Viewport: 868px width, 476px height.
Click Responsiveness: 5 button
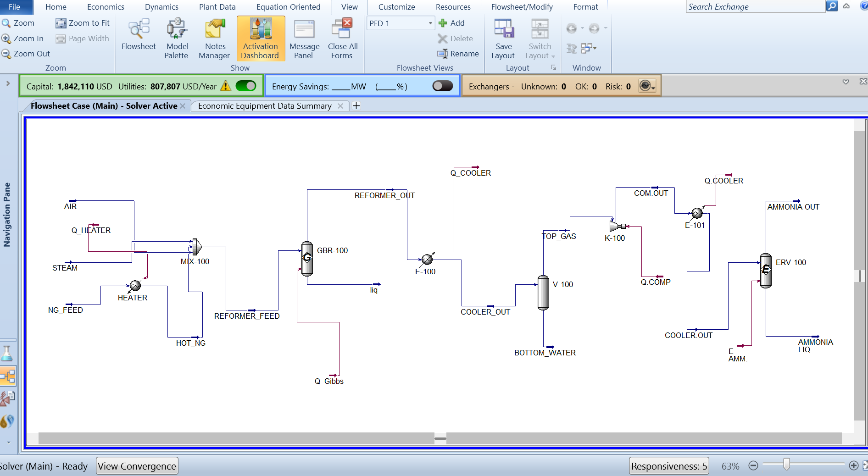coord(669,466)
